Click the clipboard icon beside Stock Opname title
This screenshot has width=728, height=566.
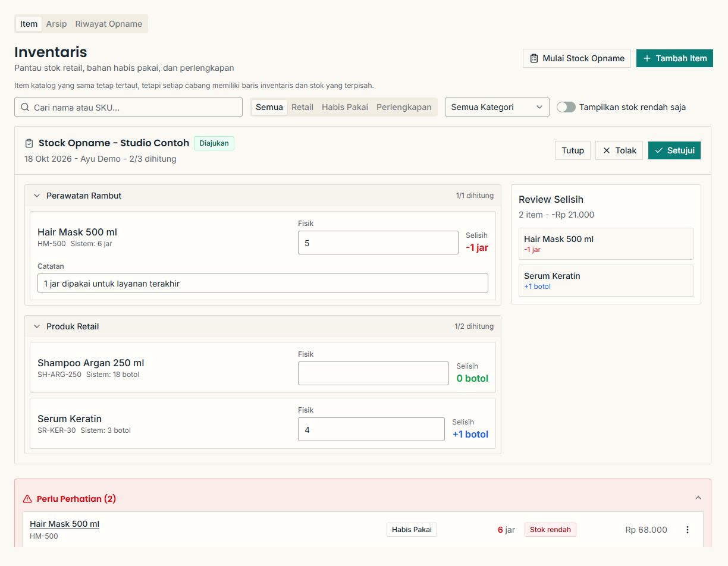29,143
